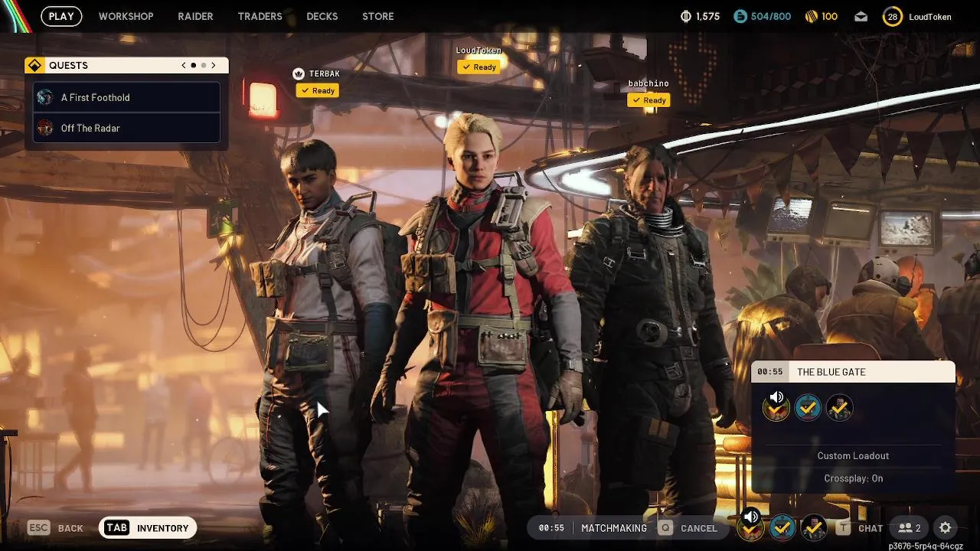Click third squad avatar in bottom bar
Viewport: 980px width, 551px height.
(x=814, y=527)
